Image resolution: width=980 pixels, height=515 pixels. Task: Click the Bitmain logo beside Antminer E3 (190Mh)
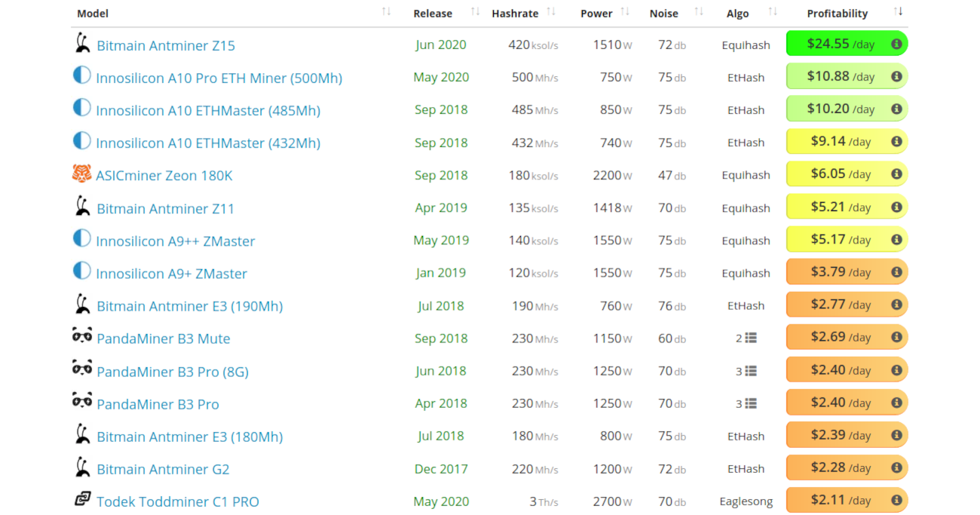point(82,304)
